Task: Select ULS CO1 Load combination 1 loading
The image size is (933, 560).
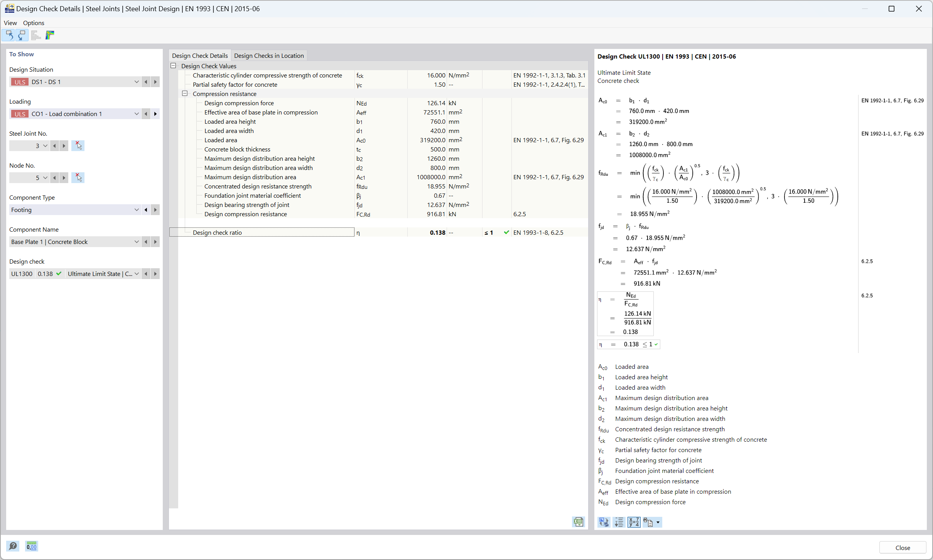Action: pyautogui.click(x=75, y=114)
